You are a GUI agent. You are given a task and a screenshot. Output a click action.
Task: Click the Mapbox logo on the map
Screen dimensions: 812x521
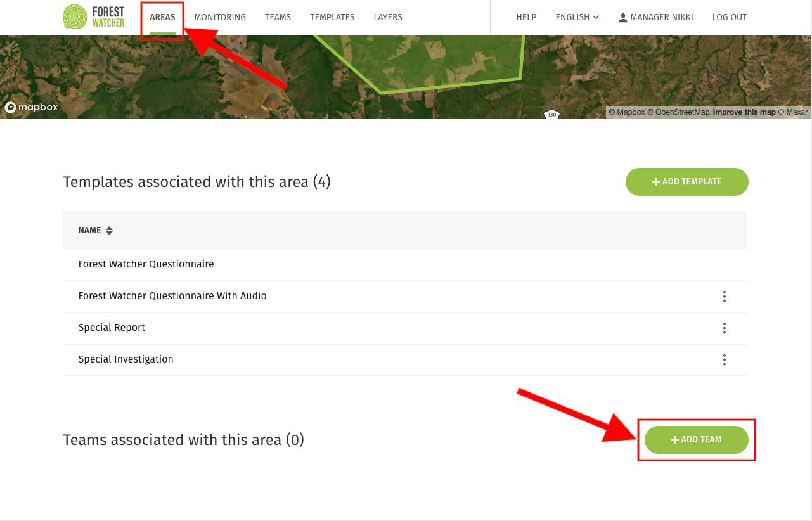click(x=30, y=108)
